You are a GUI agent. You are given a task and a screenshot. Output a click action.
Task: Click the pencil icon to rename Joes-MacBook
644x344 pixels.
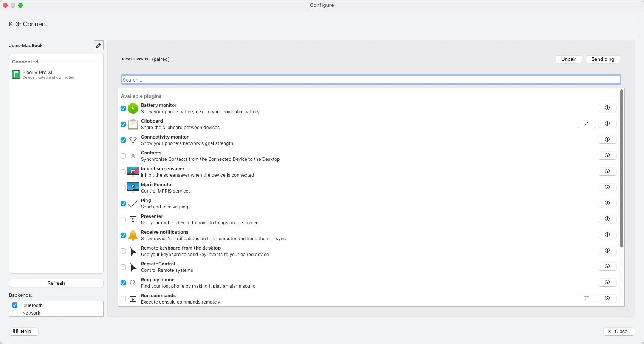point(98,45)
